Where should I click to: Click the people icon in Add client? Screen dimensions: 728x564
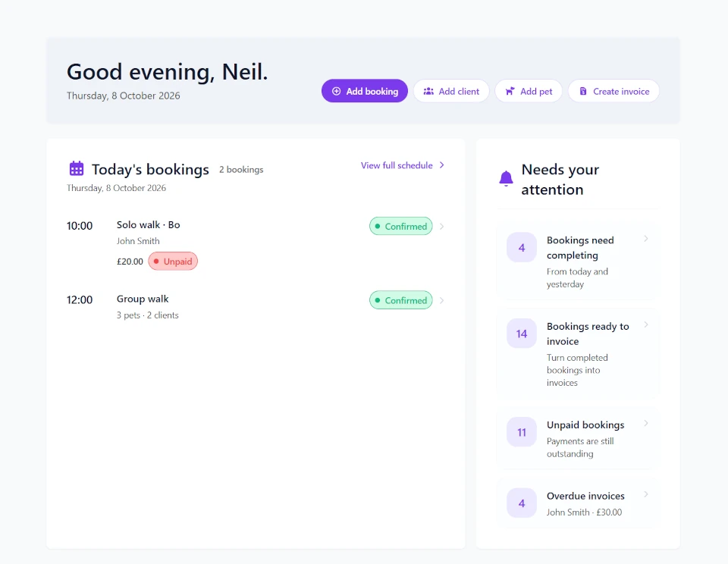point(428,92)
